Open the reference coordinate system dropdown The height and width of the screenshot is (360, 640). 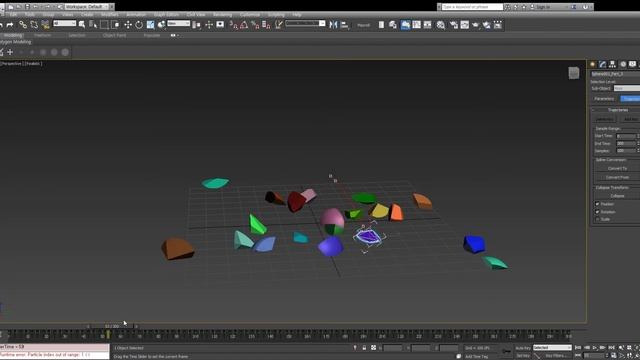click(178, 23)
